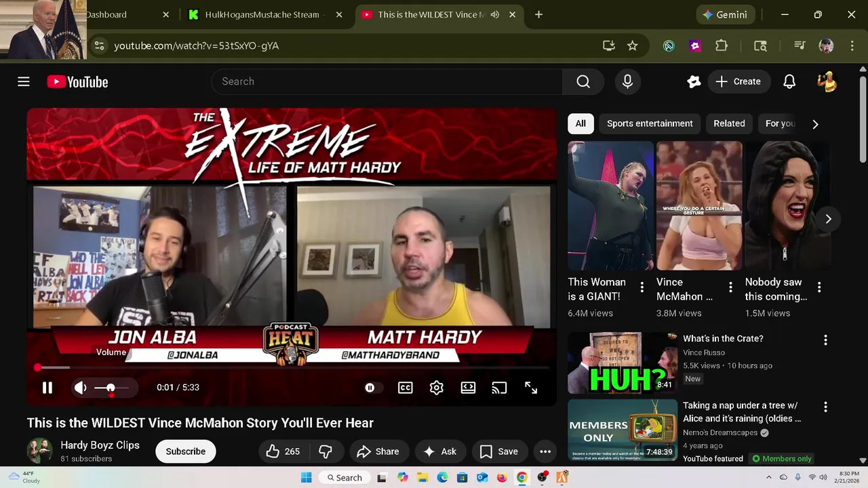
Task: Mute the video with the speaker icon
Action: pyautogui.click(x=81, y=388)
